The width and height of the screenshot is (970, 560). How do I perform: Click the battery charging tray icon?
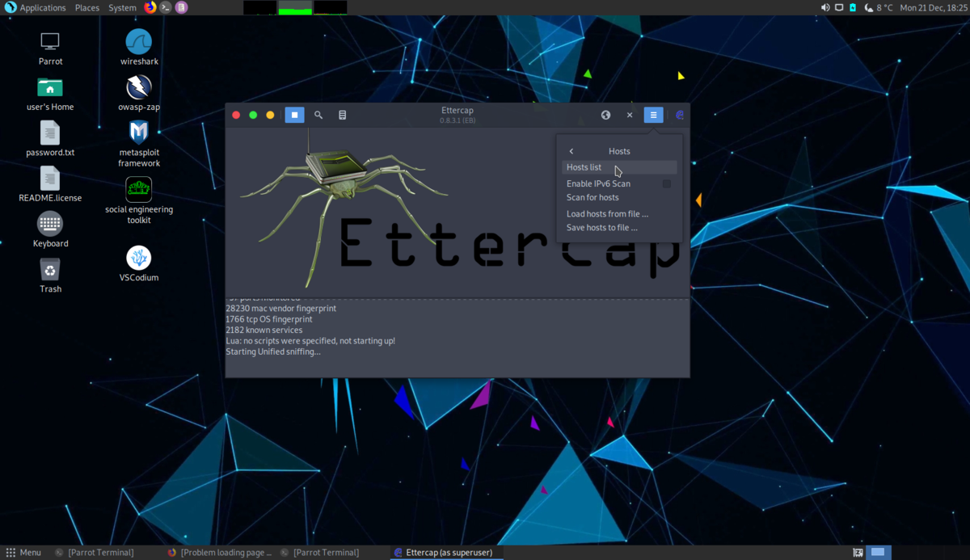[853, 7]
